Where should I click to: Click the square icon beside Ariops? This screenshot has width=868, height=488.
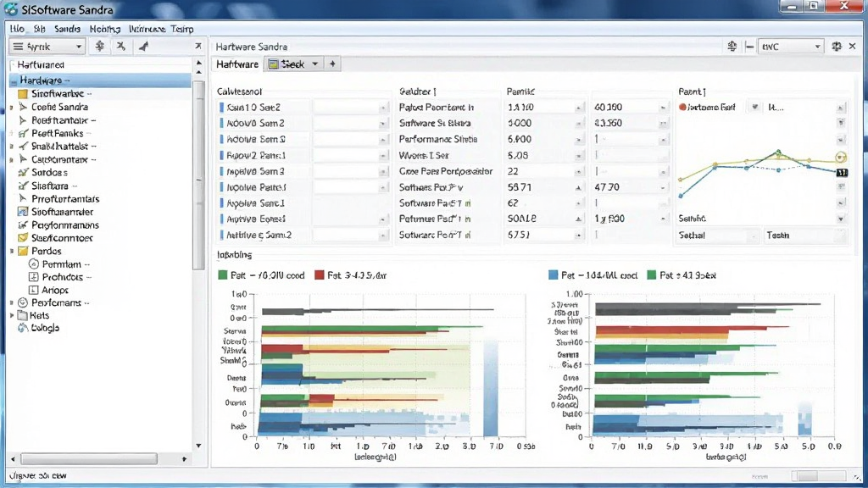pyautogui.click(x=33, y=290)
